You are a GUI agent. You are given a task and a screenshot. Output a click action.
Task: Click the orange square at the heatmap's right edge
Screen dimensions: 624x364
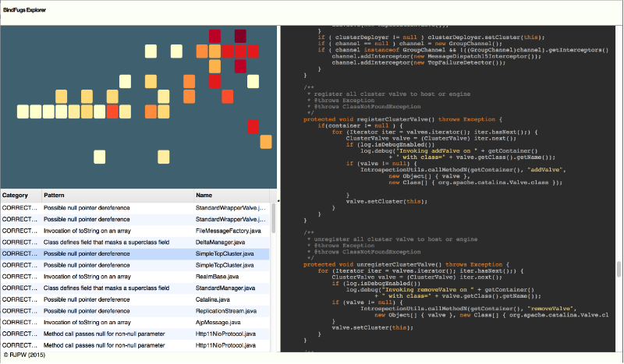tap(266, 142)
